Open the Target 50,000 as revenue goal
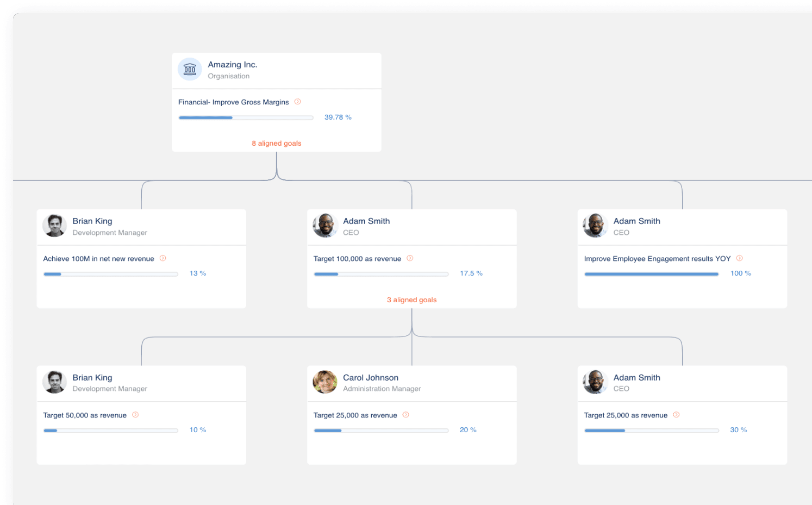812x505 pixels. pos(85,415)
